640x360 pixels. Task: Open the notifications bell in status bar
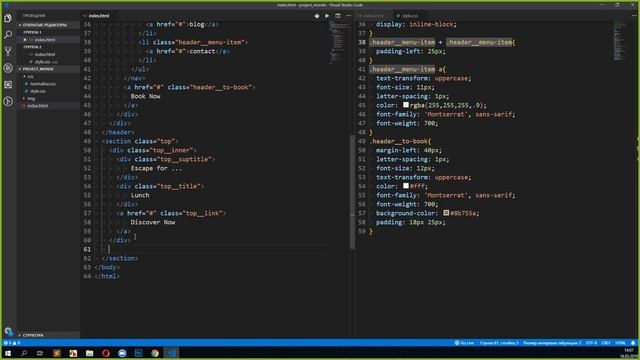click(633, 343)
